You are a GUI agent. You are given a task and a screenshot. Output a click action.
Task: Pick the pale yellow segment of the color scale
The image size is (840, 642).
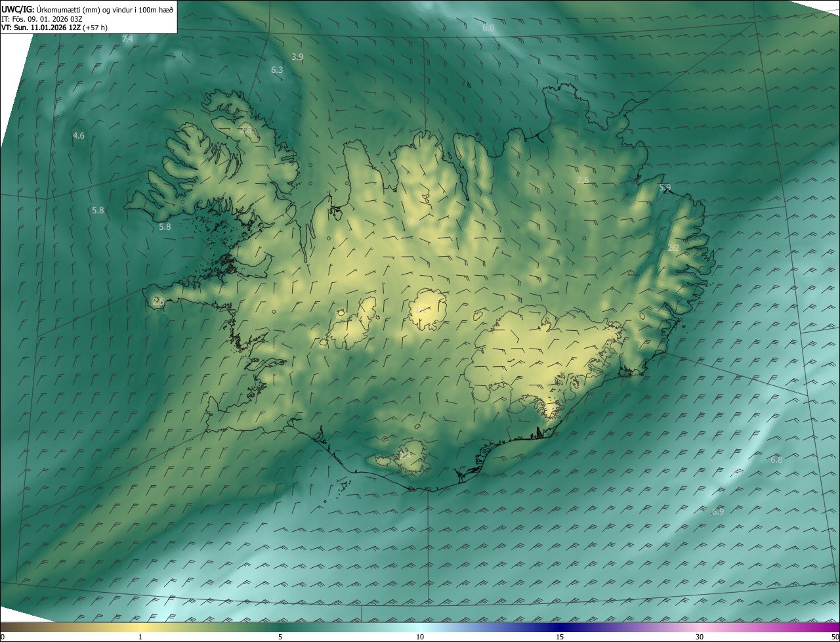click(x=140, y=628)
